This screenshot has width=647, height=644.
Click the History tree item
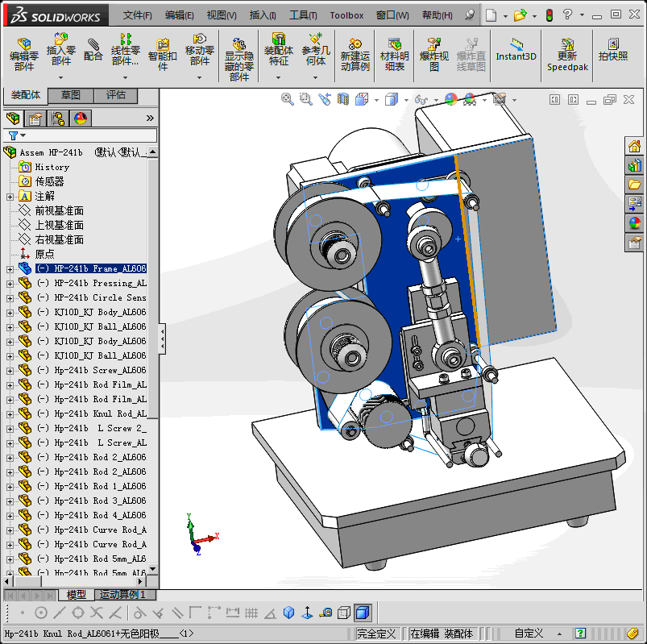point(52,167)
